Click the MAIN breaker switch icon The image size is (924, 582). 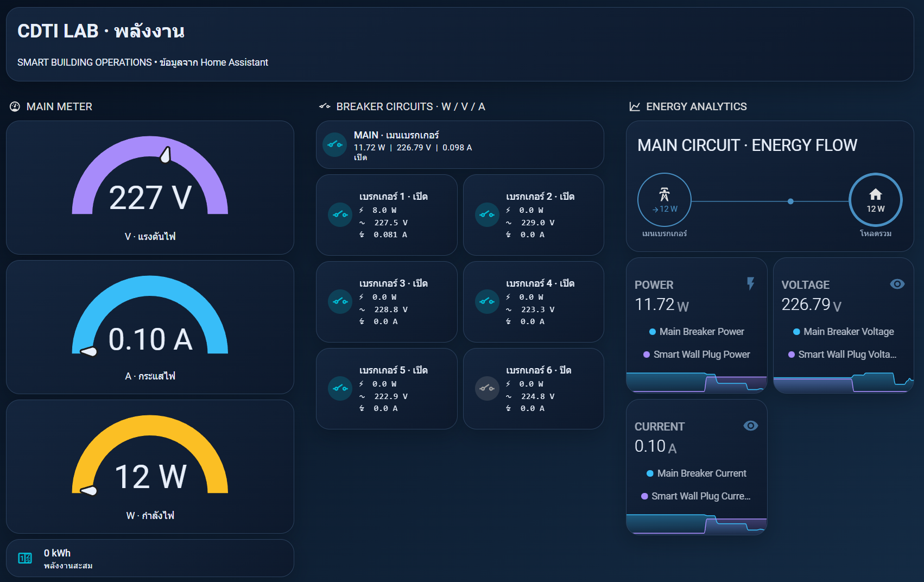tap(335, 144)
